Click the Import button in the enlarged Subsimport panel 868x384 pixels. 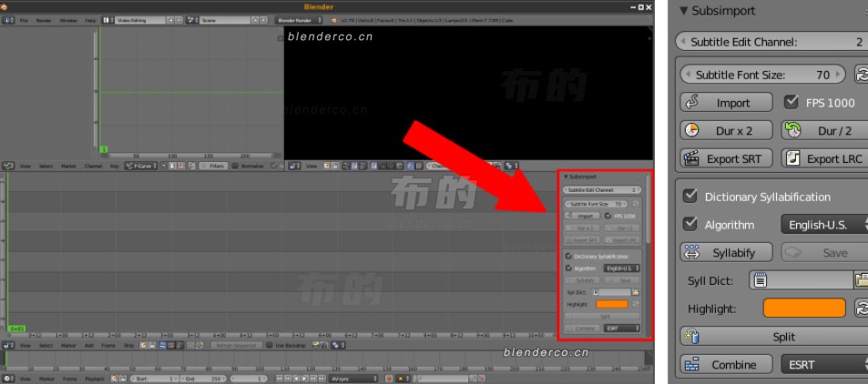pos(726,103)
